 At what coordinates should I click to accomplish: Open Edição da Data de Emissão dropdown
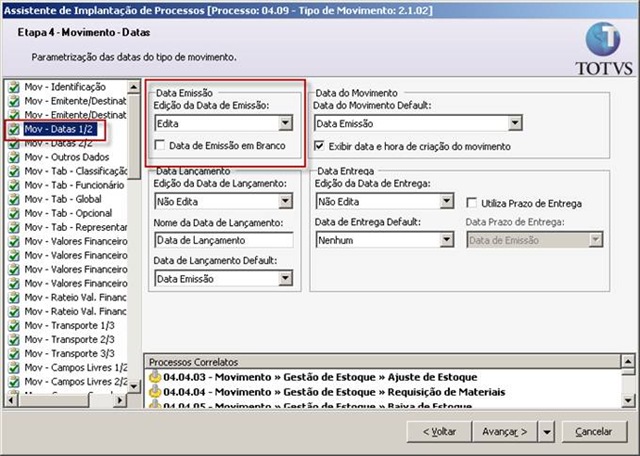[285, 123]
